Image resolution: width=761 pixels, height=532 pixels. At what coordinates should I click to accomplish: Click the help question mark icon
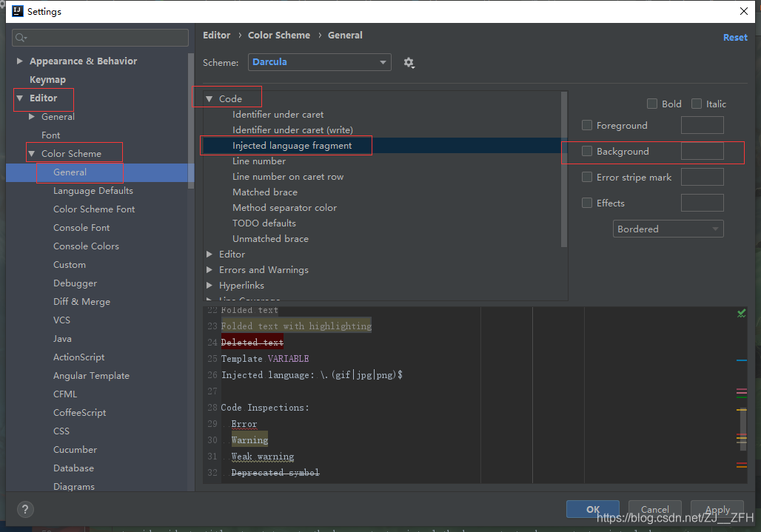pyautogui.click(x=25, y=509)
